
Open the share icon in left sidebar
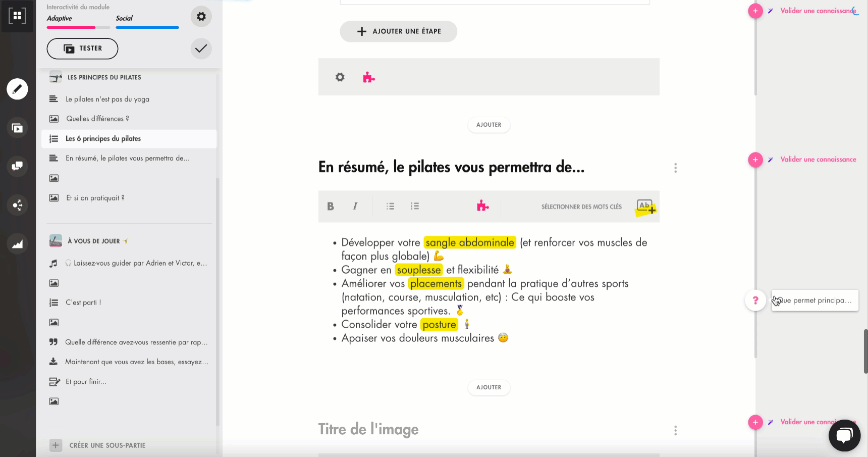coord(17,205)
